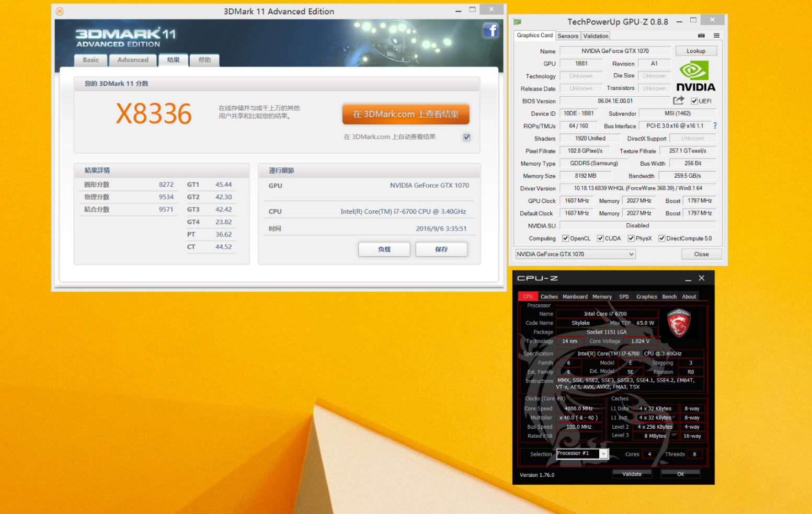This screenshot has width=812, height=514.
Task: Click the BIOS Version field
Action: pos(615,101)
